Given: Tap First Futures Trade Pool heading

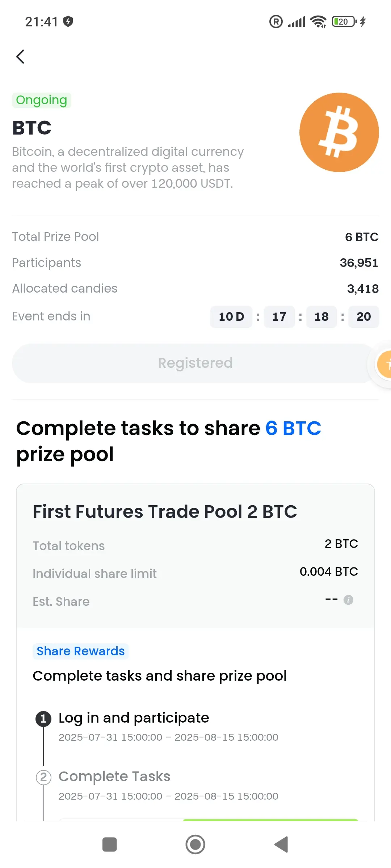Looking at the screenshot, I should click(x=165, y=511).
